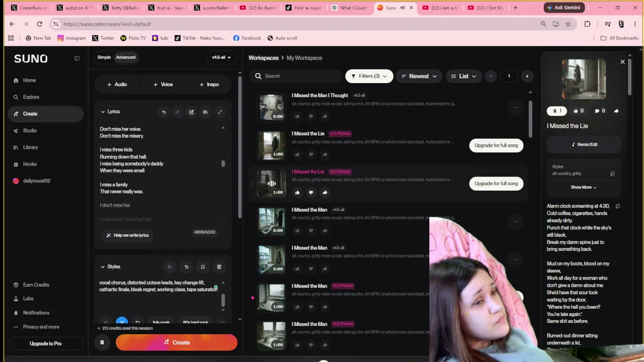Dislike the playing I Missed the Lie track
Image resolution: width=644 pixels, height=362 pixels.
pos(311,193)
